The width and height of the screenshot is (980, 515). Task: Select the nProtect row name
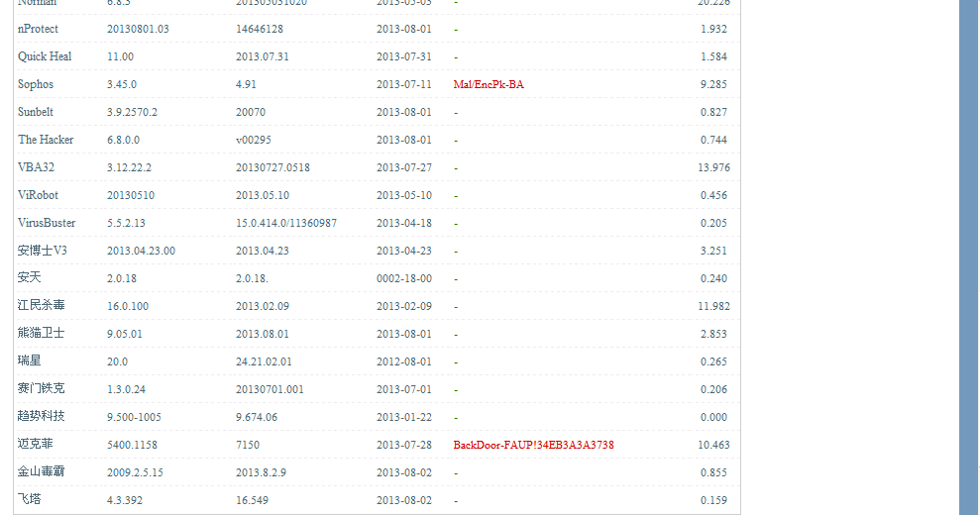tap(38, 29)
